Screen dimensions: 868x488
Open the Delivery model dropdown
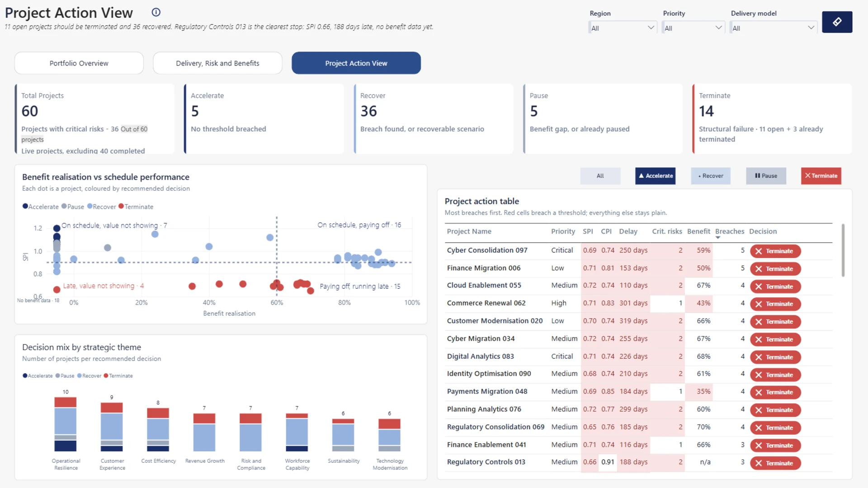773,28
